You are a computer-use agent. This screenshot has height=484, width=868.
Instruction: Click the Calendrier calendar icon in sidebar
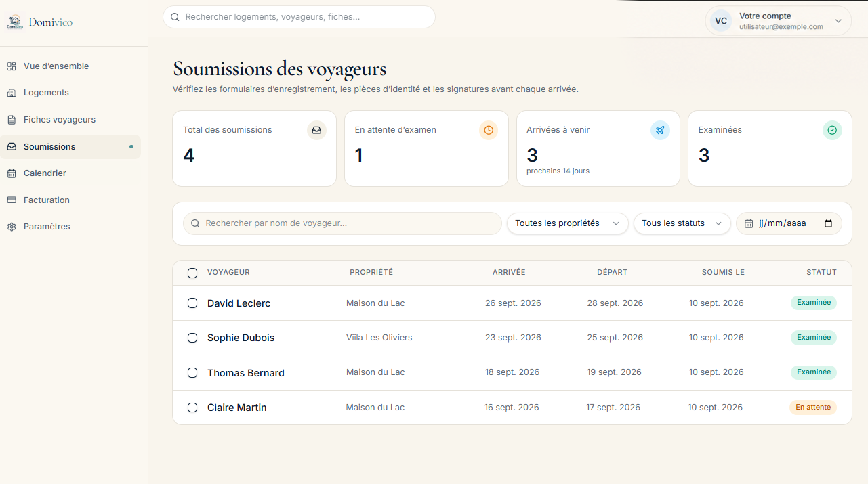pos(12,173)
